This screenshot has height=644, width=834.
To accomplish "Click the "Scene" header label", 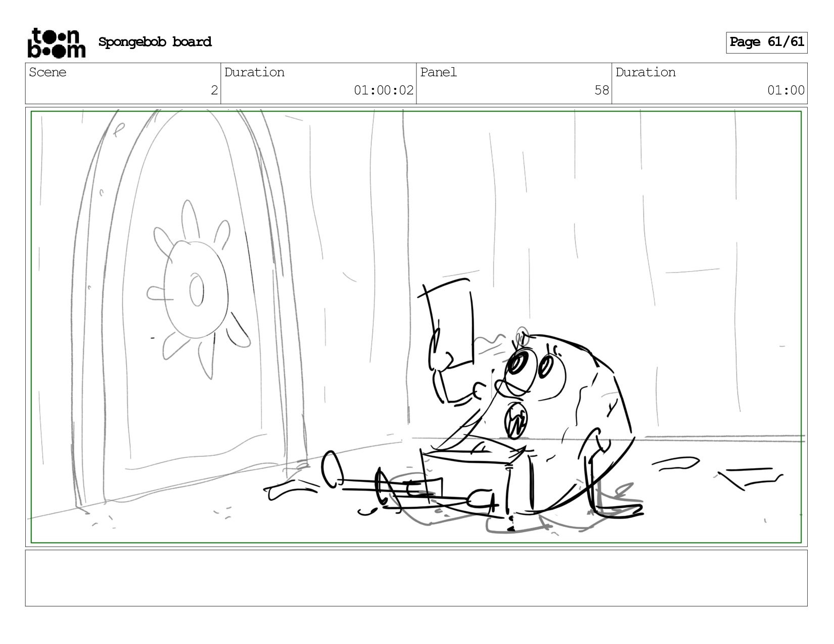I will (48, 72).
